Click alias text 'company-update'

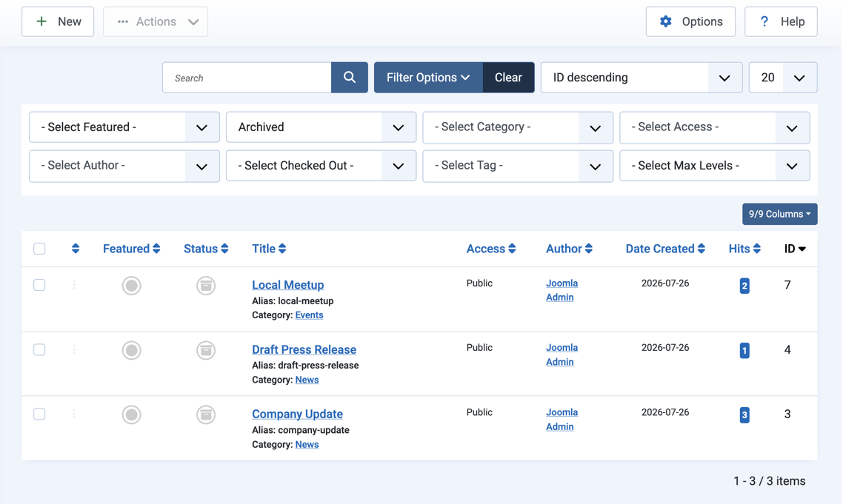click(313, 430)
